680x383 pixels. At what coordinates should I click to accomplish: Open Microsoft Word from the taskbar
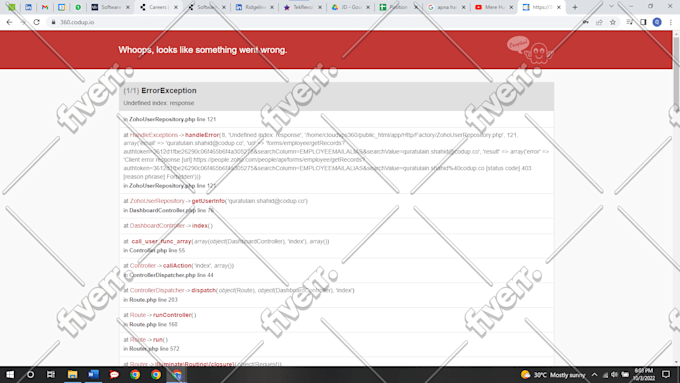[93, 374]
